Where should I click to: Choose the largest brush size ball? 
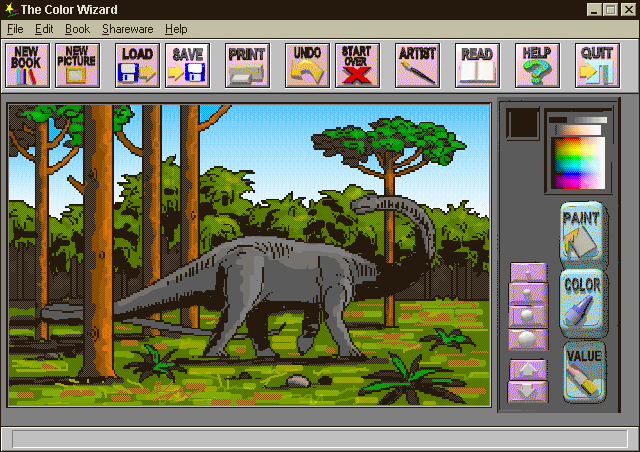[x=528, y=339]
